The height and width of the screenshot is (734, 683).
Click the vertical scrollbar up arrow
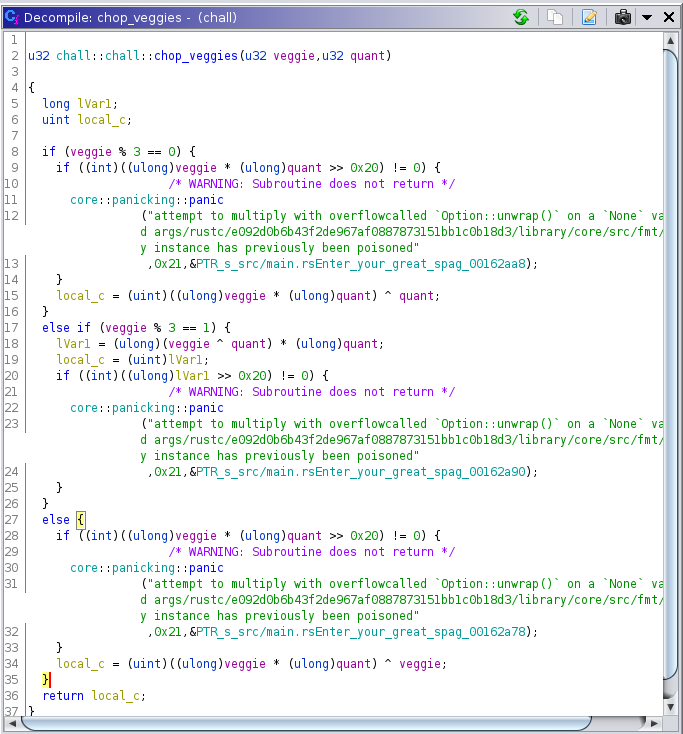(x=670, y=41)
